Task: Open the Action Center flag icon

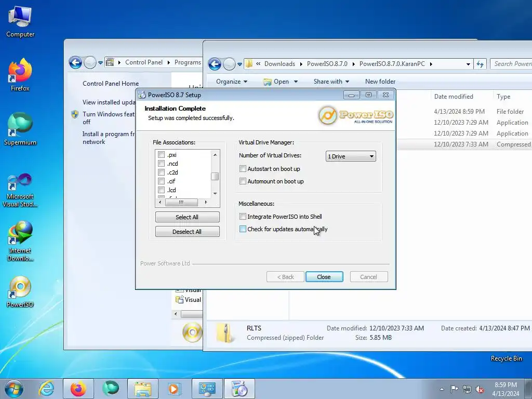Action: click(x=454, y=389)
